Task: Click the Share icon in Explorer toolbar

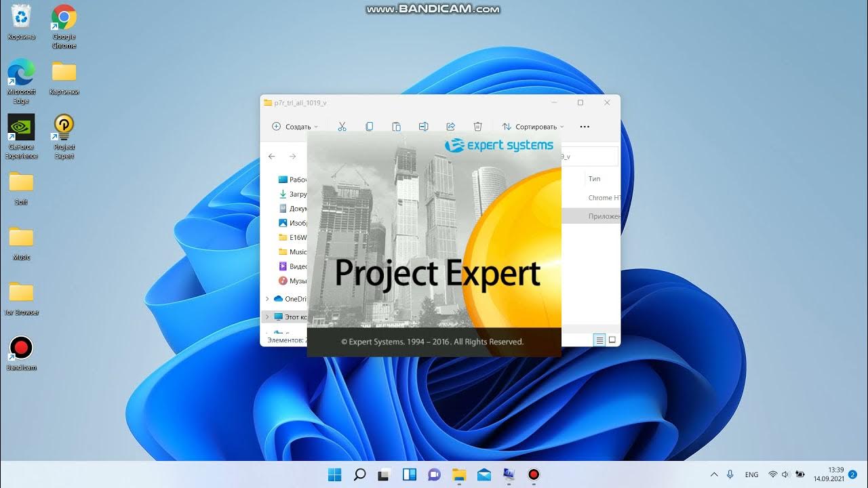Action: (450, 127)
